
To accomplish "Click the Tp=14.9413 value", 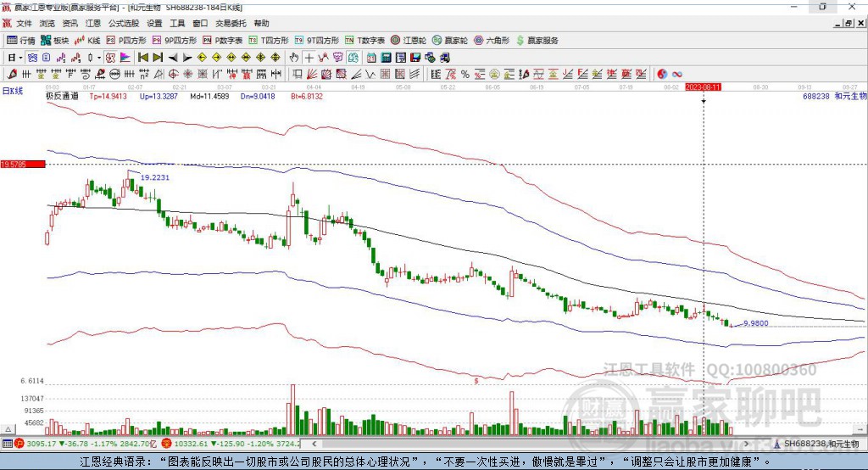I will point(108,96).
